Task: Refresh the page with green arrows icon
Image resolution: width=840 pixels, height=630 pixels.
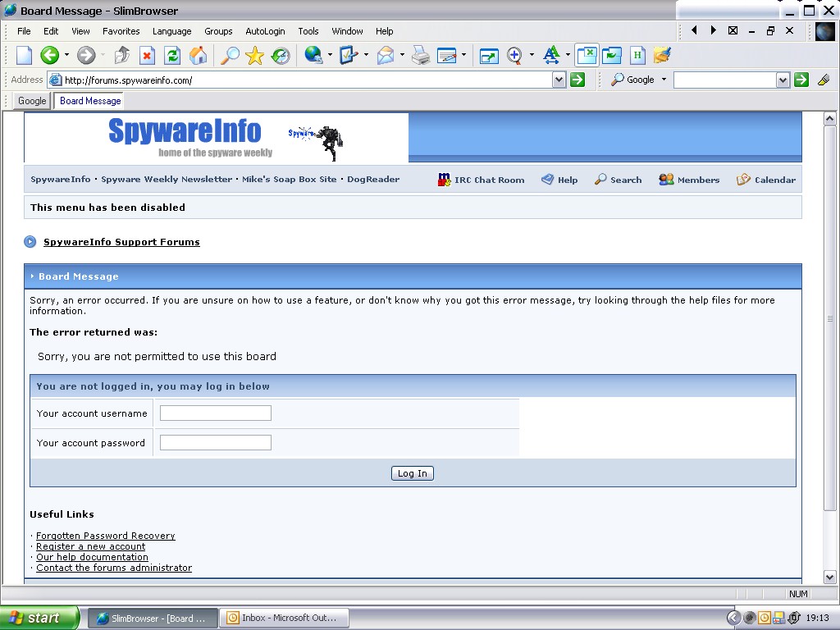Action: point(172,55)
